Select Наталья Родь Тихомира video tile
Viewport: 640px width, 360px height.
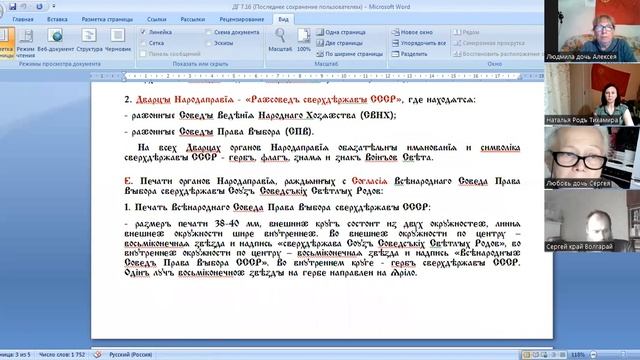point(592,94)
